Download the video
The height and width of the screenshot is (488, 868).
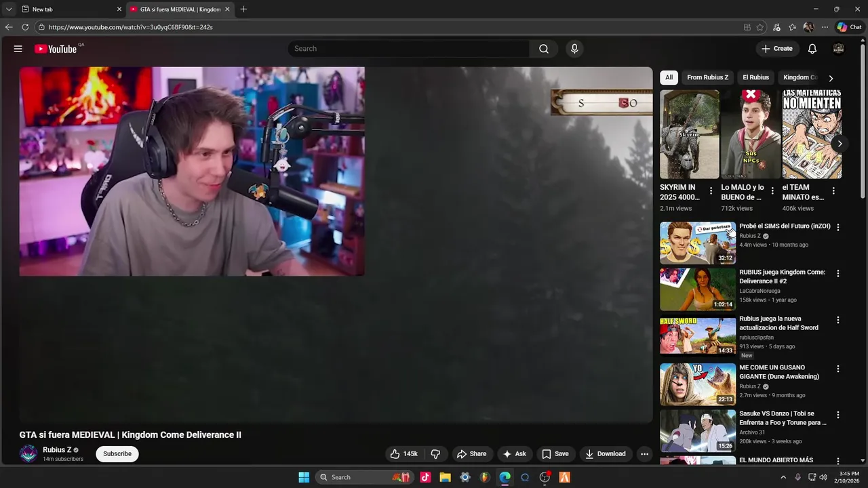point(606,454)
